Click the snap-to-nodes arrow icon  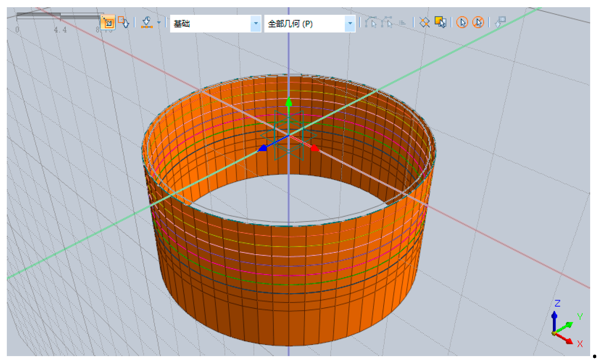pos(146,23)
